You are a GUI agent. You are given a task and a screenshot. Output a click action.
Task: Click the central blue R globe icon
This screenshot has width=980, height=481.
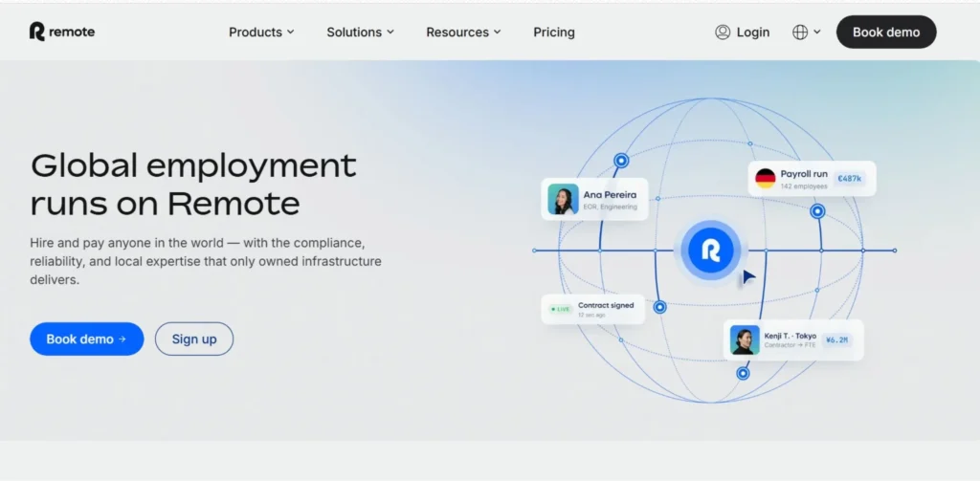click(711, 250)
